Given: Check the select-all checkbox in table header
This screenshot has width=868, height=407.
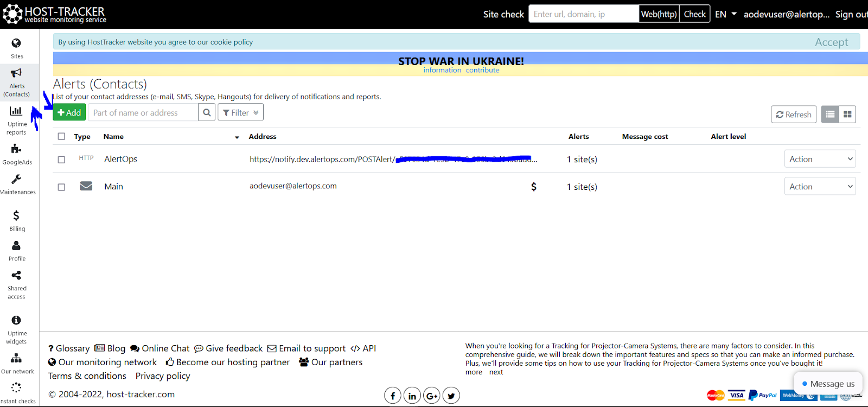Looking at the screenshot, I should 61,137.
